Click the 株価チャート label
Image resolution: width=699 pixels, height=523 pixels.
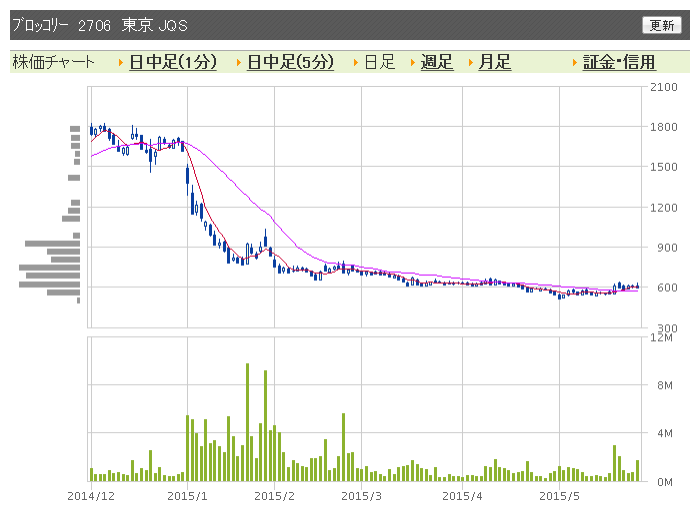point(53,62)
